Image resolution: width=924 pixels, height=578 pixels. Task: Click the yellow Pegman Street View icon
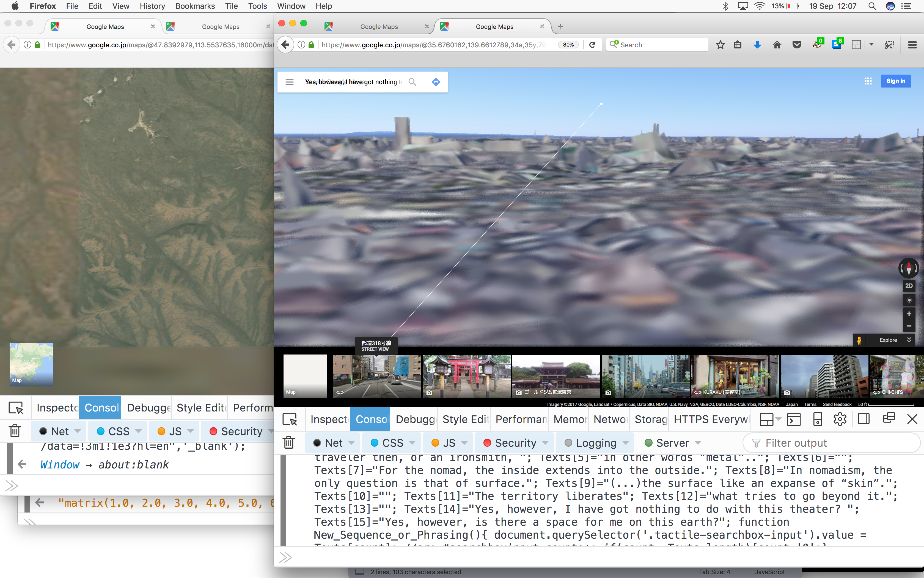(x=859, y=340)
